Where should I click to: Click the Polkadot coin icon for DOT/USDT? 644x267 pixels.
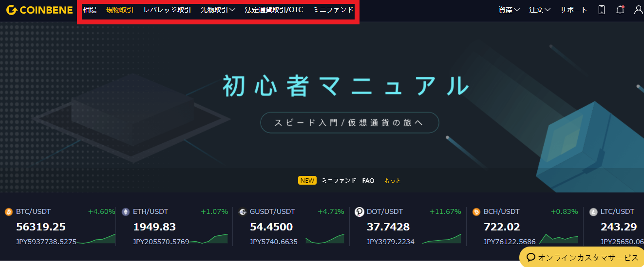[360, 212]
